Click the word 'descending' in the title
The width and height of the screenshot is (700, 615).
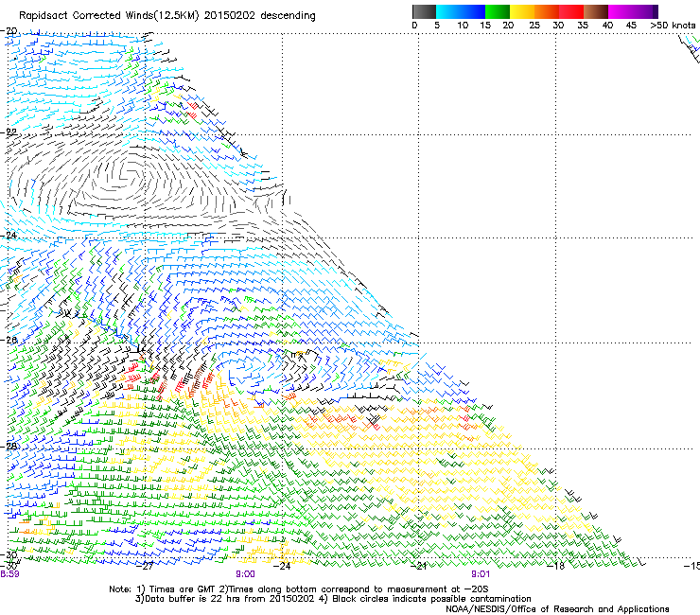point(288,16)
